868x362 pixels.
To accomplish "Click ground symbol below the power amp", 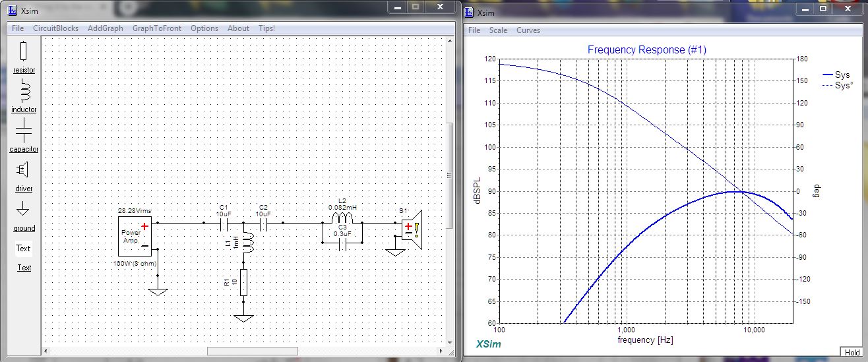I will click(158, 291).
